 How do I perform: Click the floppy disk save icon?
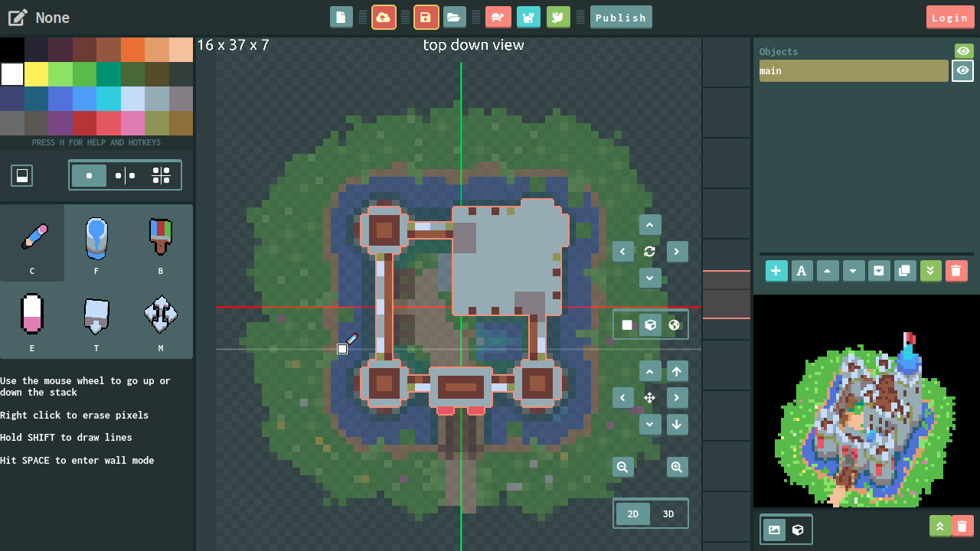(x=426, y=17)
